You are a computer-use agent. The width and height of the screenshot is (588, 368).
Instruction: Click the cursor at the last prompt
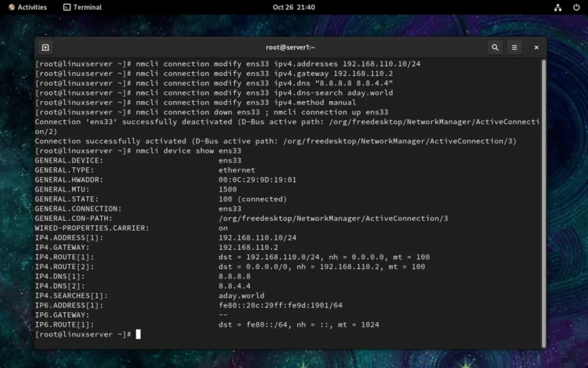click(139, 334)
